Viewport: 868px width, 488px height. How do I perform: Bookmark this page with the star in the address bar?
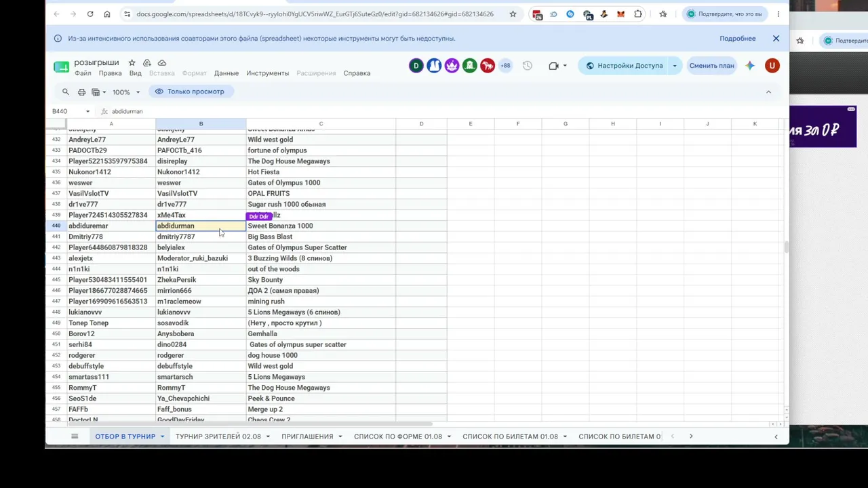pyautogui.click(x=513, y=14)
